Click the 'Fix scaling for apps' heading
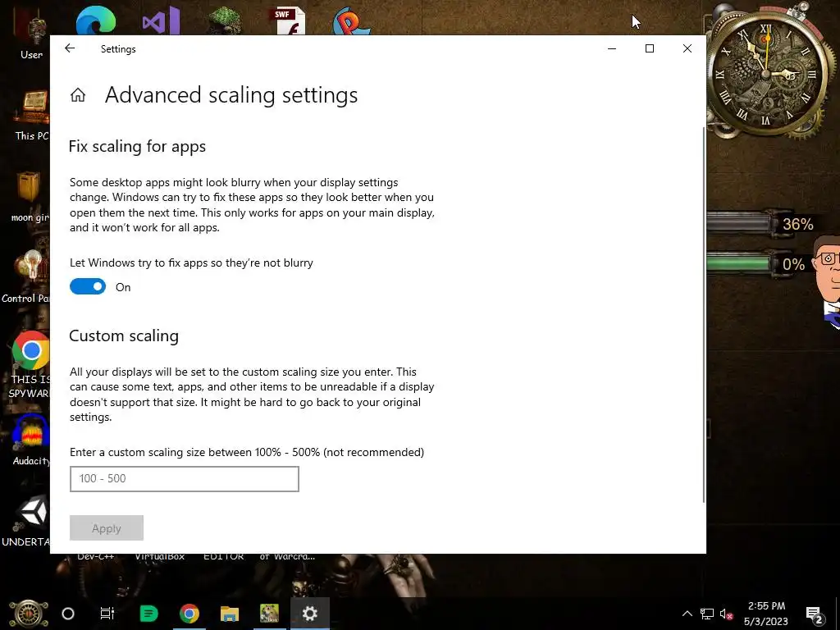Screen dimensions: 840x630 (x=137, y=147)
